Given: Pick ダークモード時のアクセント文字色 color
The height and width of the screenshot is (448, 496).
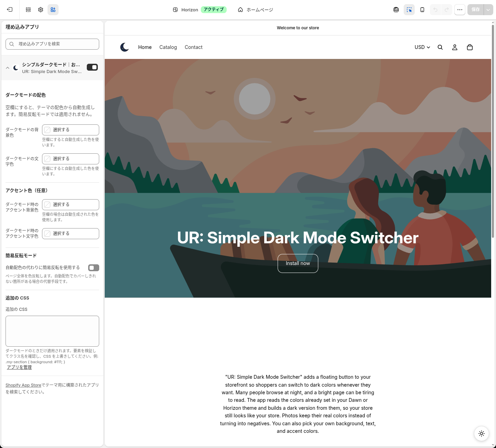Looking at the screenshot, I should coord(71,234).
